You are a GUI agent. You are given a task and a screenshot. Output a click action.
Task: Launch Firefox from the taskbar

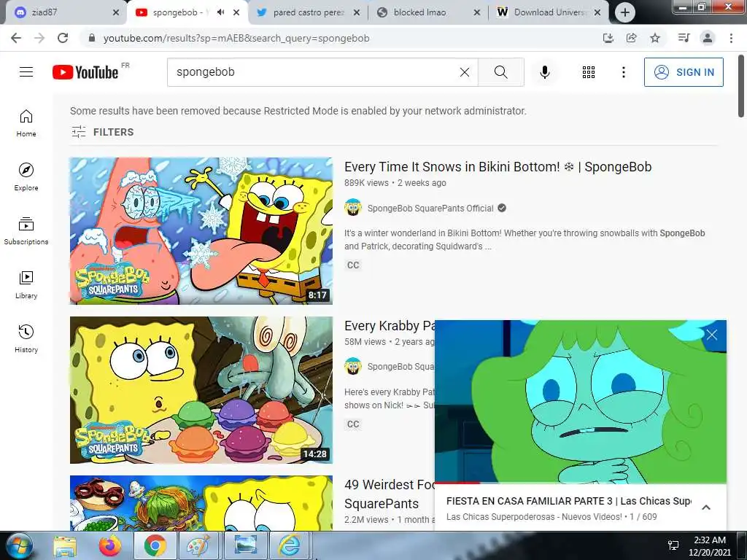[x=110, y=545]
